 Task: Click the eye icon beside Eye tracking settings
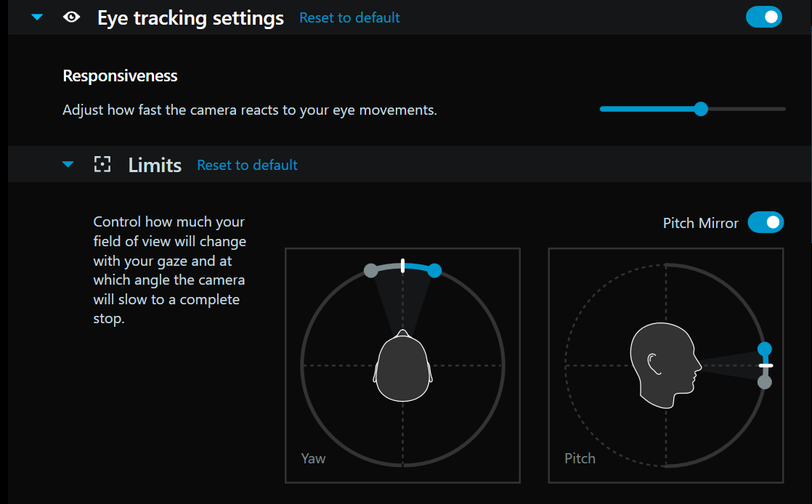71,17
